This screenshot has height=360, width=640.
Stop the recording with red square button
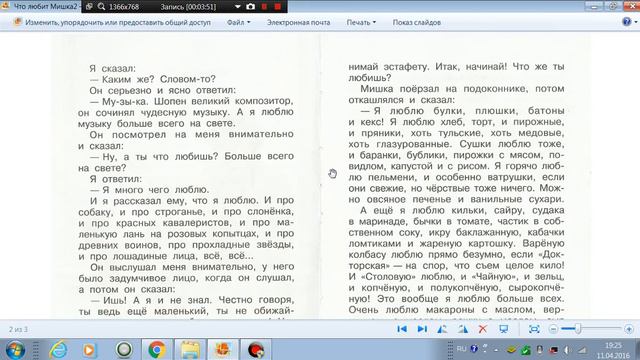[x=278, y=7]
